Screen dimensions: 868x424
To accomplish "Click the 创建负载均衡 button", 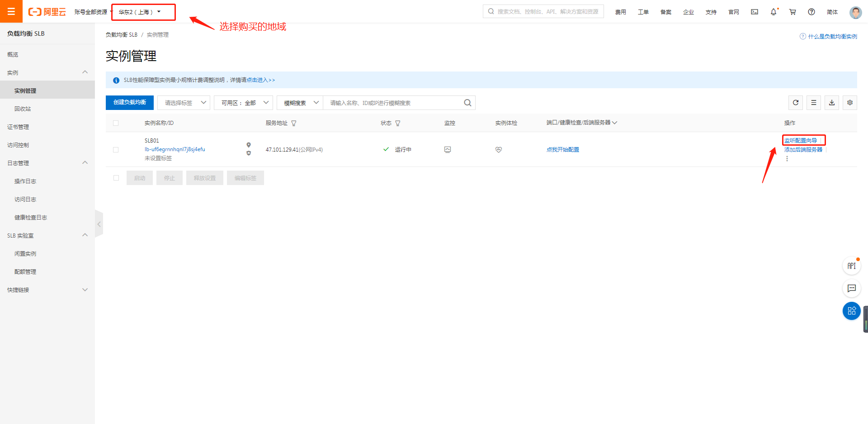I will (130, 103).
